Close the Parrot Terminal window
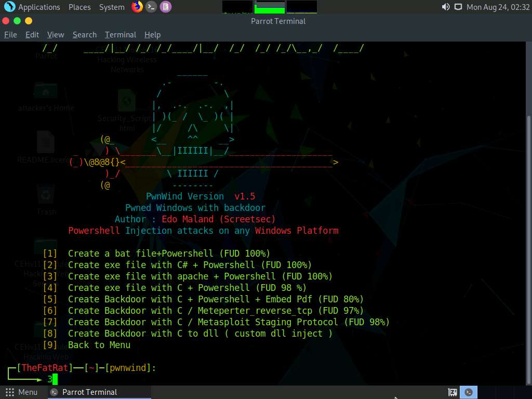 5,21
